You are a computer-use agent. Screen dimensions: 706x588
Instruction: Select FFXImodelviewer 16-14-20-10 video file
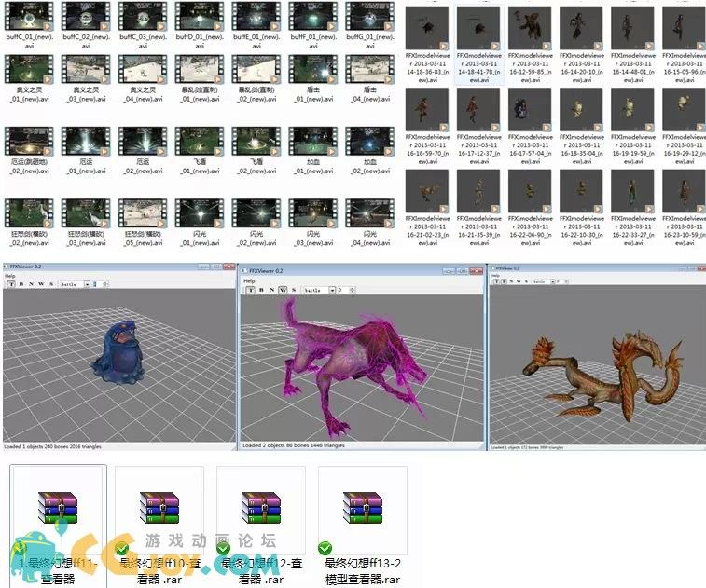click(581, 45)
